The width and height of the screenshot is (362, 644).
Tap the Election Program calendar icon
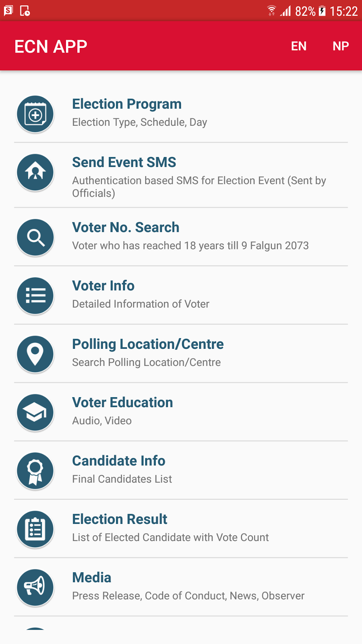tap(35, 114)
